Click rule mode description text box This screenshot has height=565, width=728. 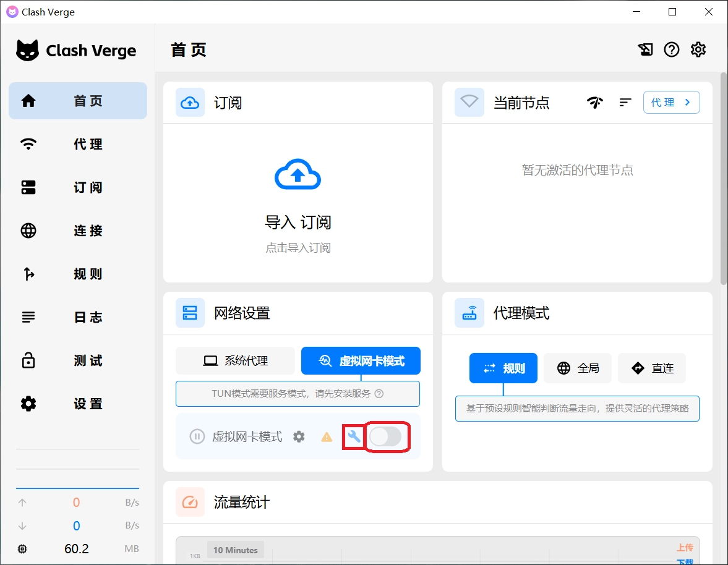[x=577, y=408]
